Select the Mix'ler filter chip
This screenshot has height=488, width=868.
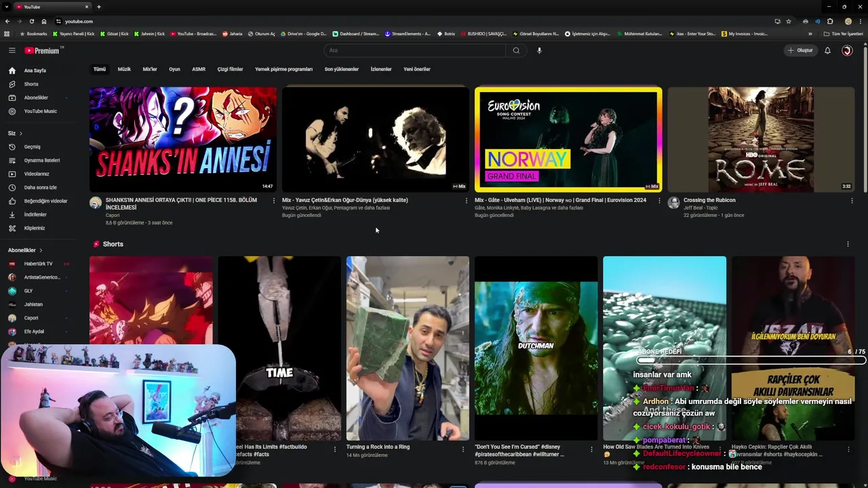click(x=150, y=69)
